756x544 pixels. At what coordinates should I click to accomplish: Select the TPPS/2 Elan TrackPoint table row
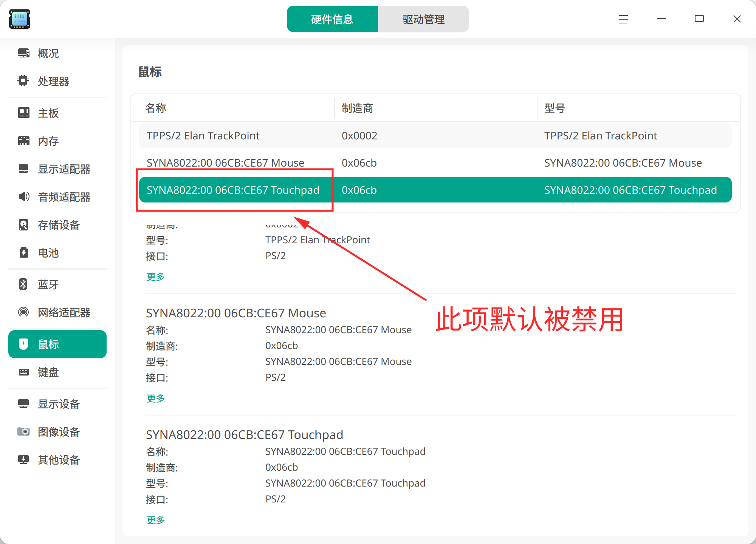[435, 136]
